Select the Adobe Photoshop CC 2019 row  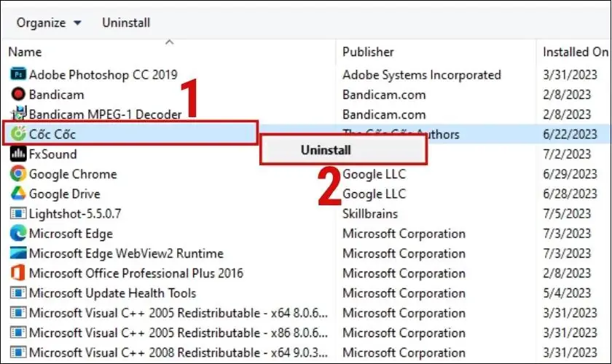(x=306, y=74)
